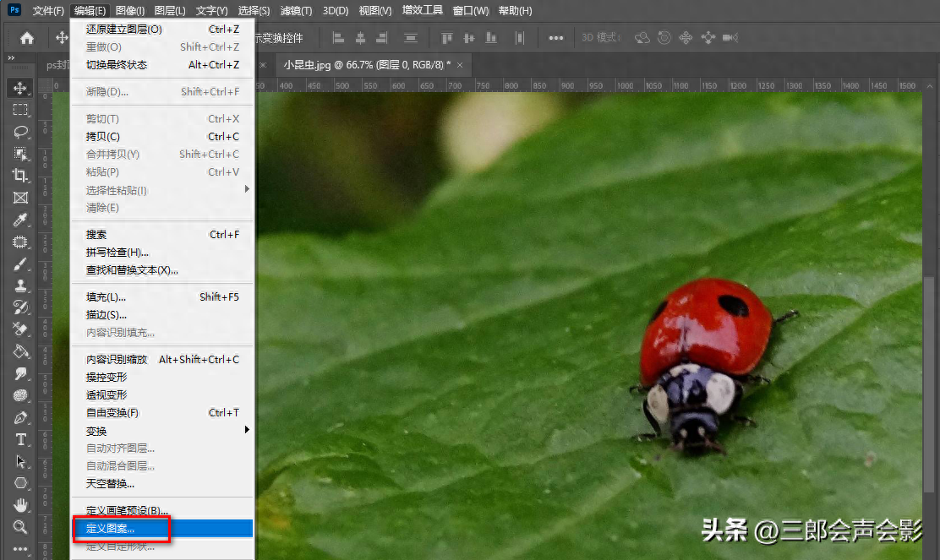Choose 拷贝(C) from the Edit menu
Viewport: 940px width, 560px height.
point(162,137)
